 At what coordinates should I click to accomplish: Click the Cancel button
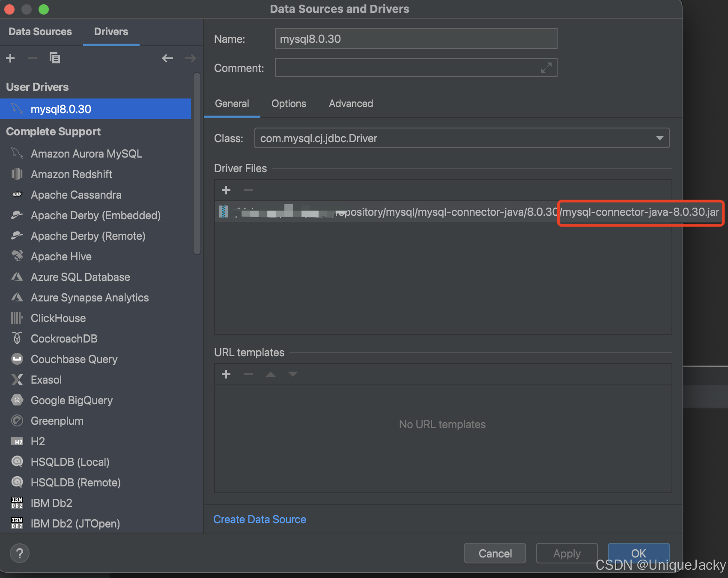[495, 553]
